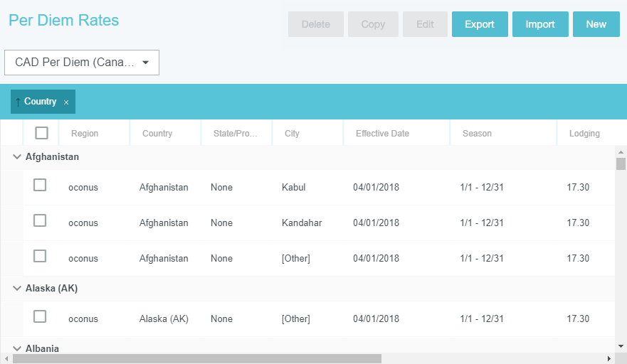The image size is (627, 364).
Task: Click the Import button
Action: (540, 24)
